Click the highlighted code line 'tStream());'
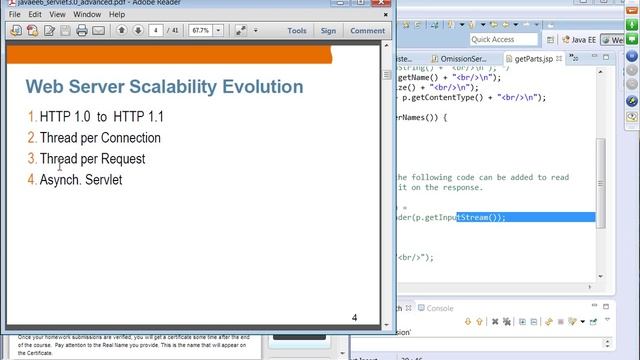This screenshot has height=360, width=640. (x=525, y=217)
